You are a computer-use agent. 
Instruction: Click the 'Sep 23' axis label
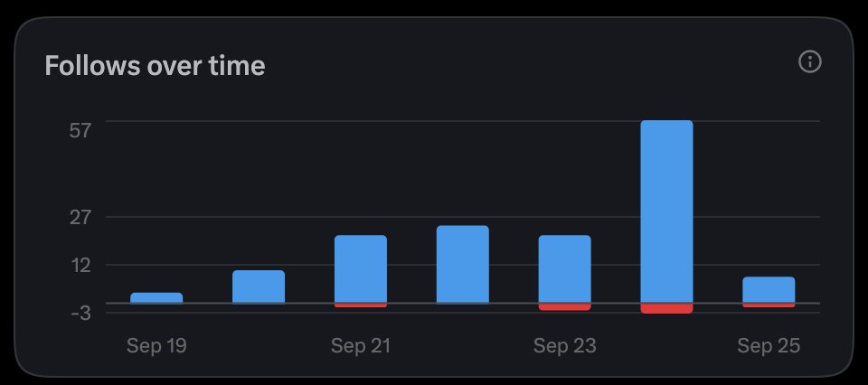(564, 346)
